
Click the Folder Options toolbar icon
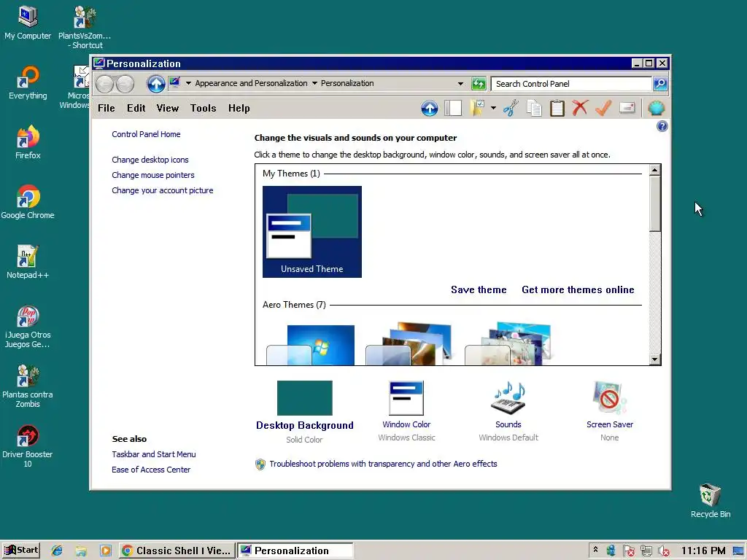477,108
